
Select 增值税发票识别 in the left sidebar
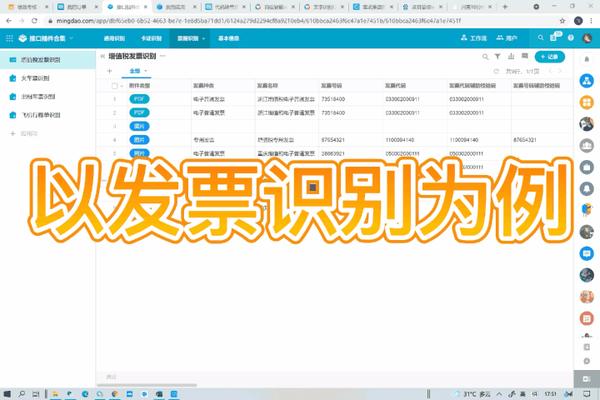click(47, 60)
